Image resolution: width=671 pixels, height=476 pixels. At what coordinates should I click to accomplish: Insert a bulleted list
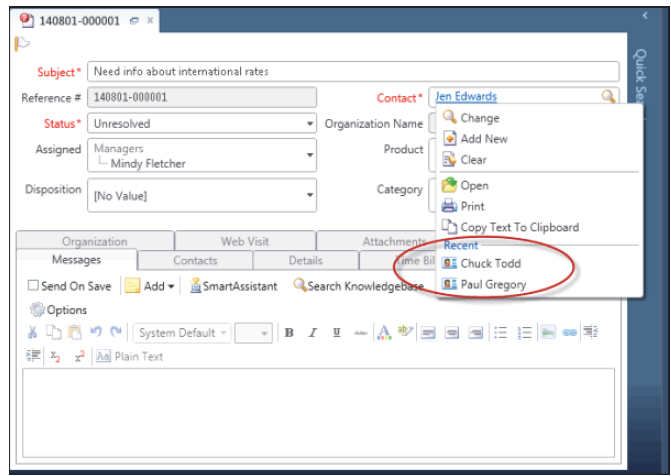[x=502, y=333]
